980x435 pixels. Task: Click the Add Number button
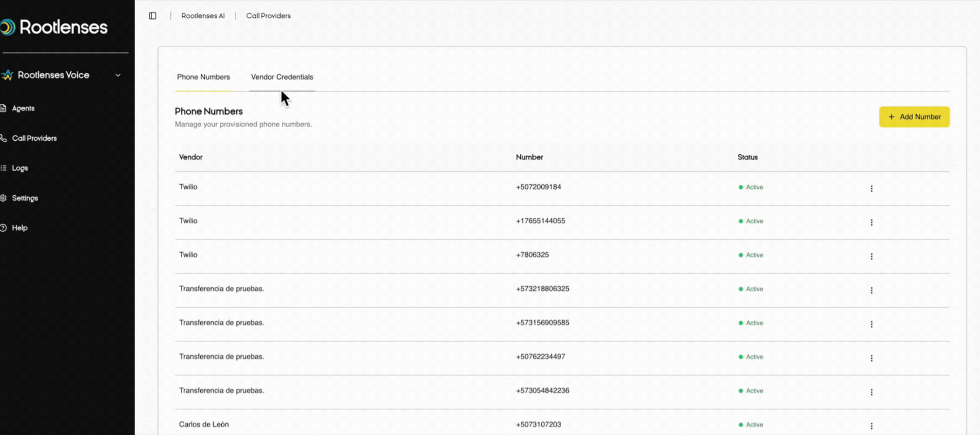[914, 117]
